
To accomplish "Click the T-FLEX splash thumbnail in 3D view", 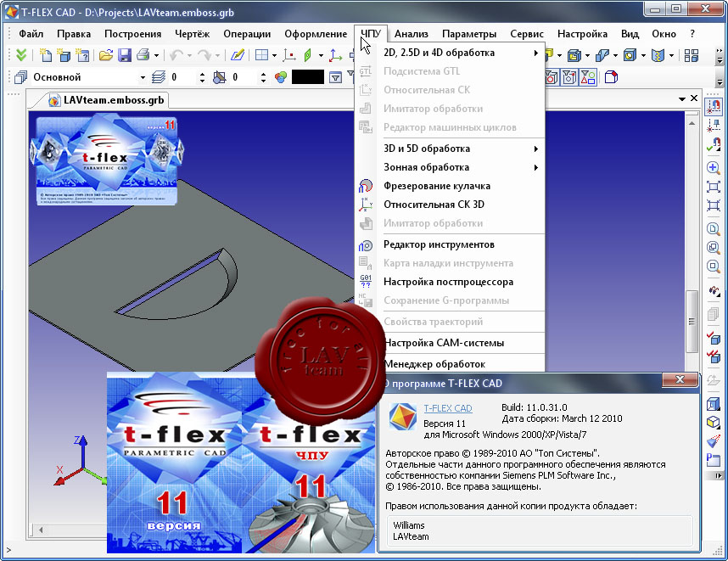I will tap(106, 160).
